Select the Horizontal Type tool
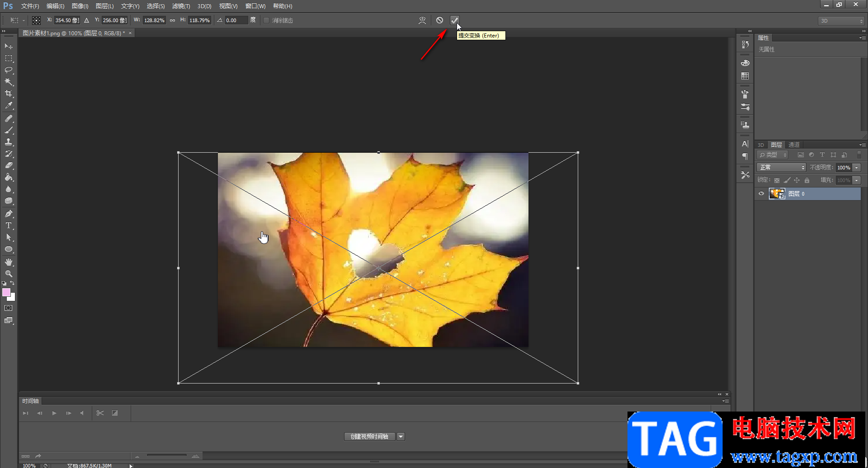Viewport: 868px width, 468px height. pyautogui.click(x=9, y=225)
